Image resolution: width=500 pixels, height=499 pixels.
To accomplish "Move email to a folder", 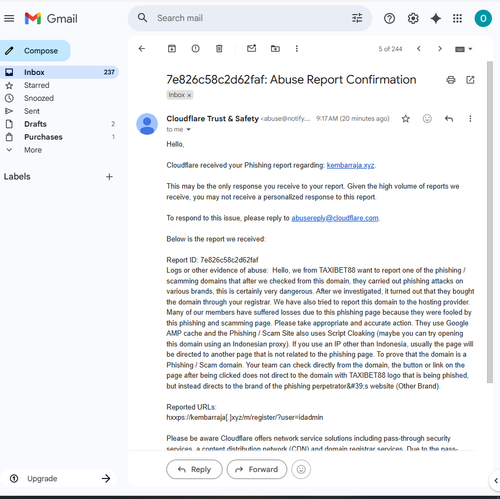I will tap(275, 49).
